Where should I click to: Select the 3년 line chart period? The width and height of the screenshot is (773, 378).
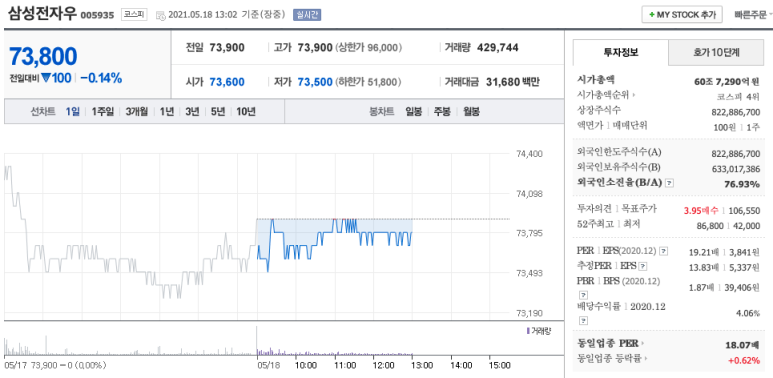192,111
